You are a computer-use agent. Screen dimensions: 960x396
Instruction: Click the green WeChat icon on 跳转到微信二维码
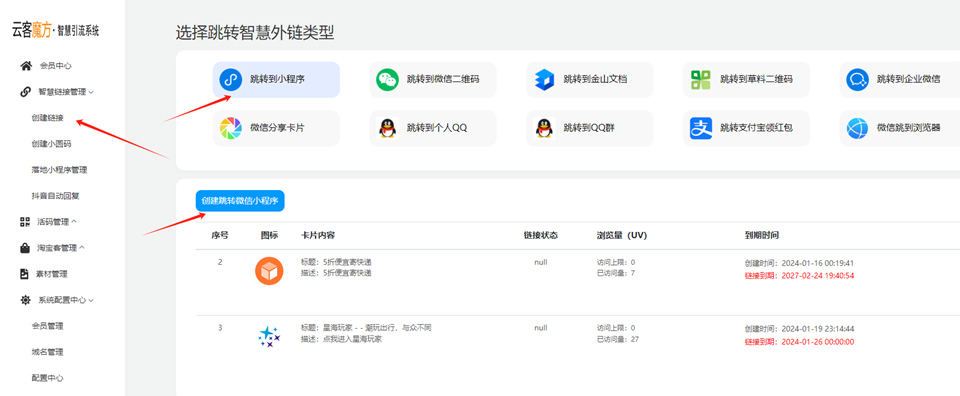[x=387, y=80]
